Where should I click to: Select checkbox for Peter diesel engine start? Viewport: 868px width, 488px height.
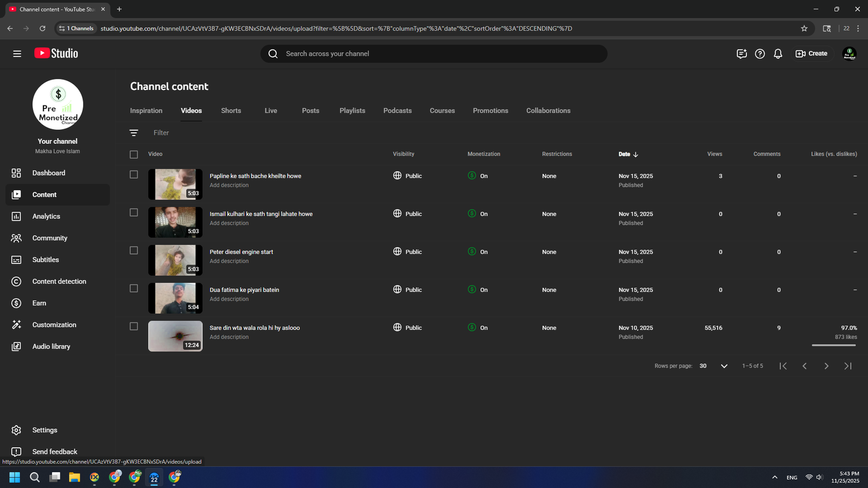tap(134, 251)
